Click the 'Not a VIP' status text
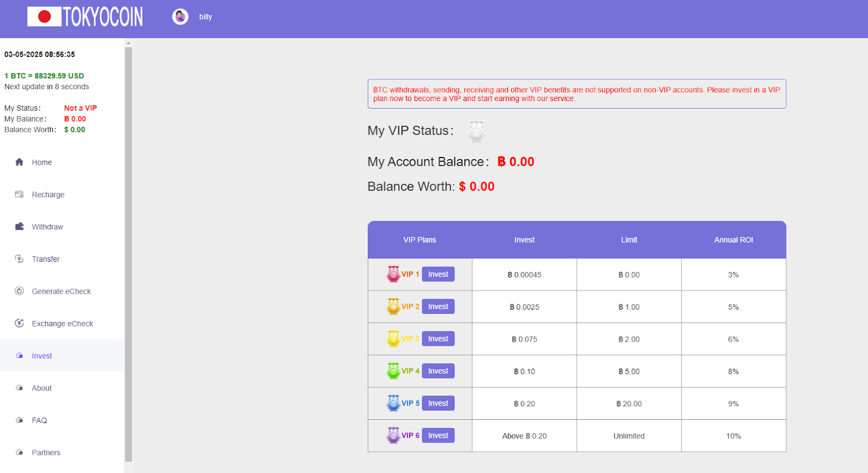The height and width of the screenshot is (473, 868). (x=80, y=108)
